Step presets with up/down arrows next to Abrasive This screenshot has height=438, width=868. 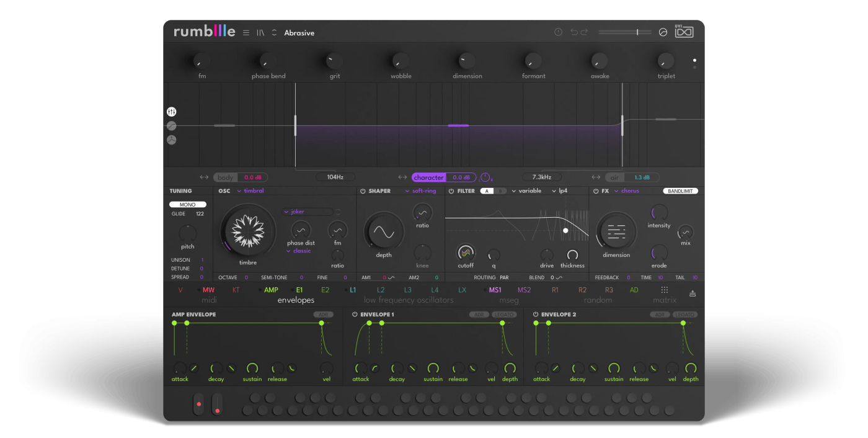point(275,33)
